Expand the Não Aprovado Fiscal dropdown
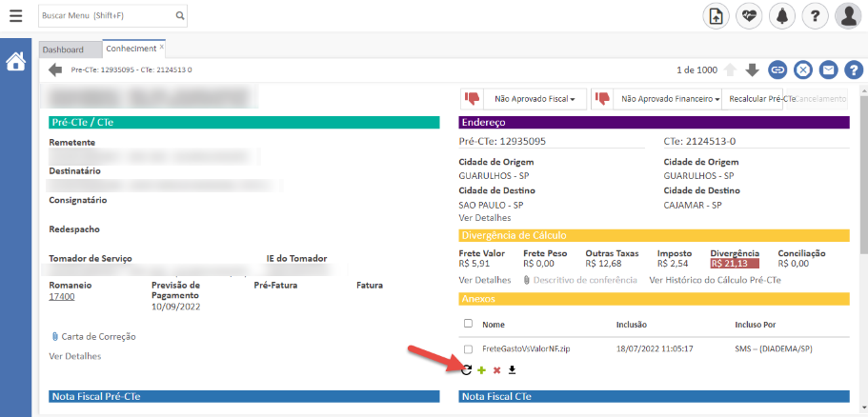The width and height of the screenshot is (868, 417). 535,98
